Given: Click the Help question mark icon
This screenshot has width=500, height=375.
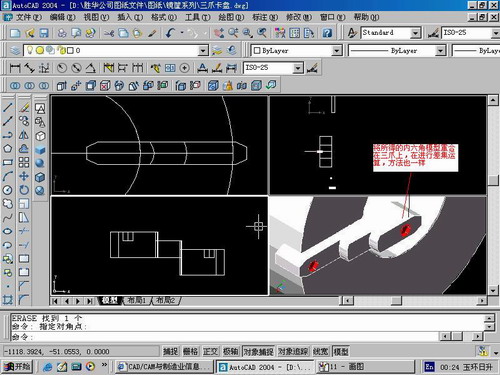Looking at the screenshot, I should pyautogui.click(x=327, y=33).
